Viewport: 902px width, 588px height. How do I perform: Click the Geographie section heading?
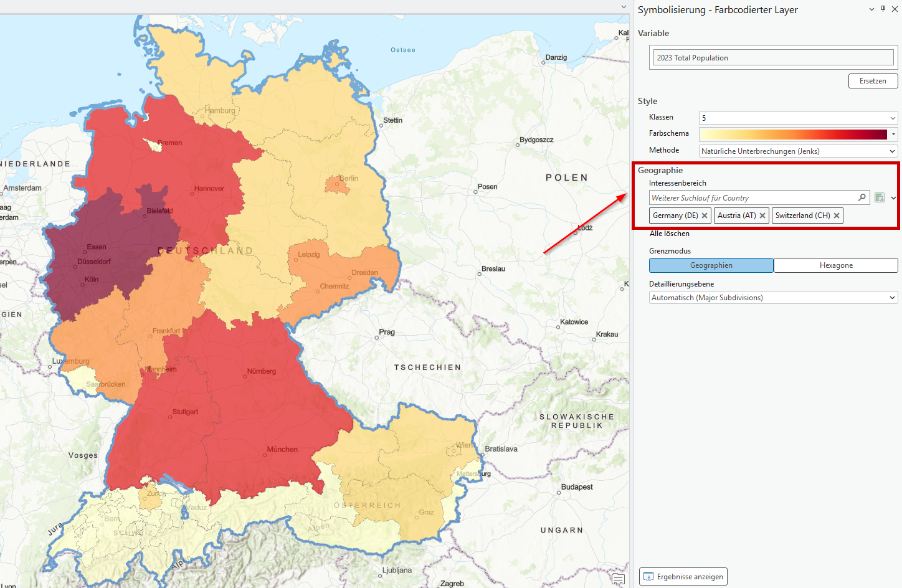[x=660, y=170]
